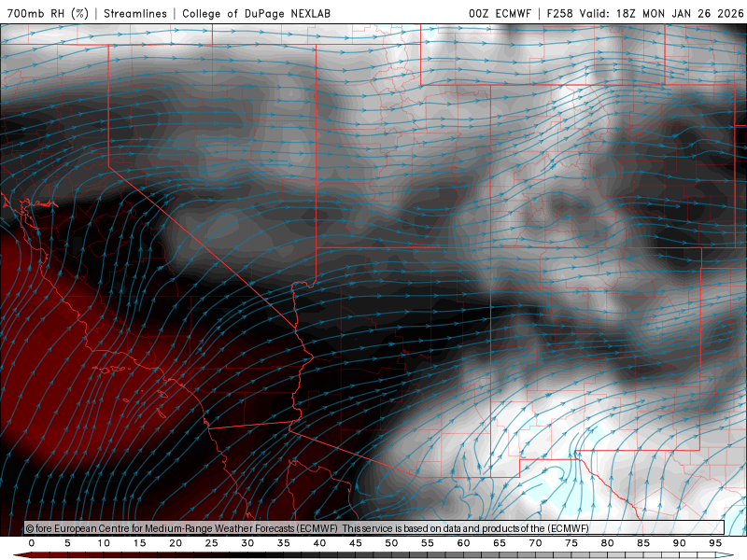Pick the "75" label on RH legend
747x560 pixels.
(571, 543)
